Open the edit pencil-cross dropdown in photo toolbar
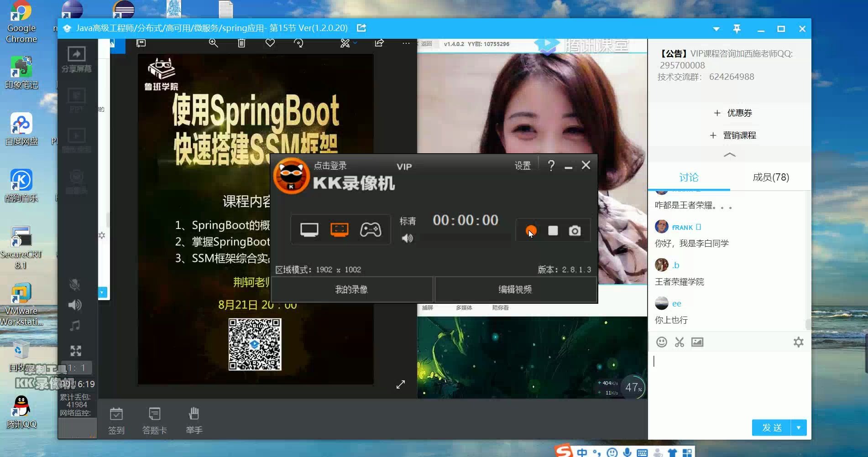Screen dimensions: 868x457 [x=348, y=43]
